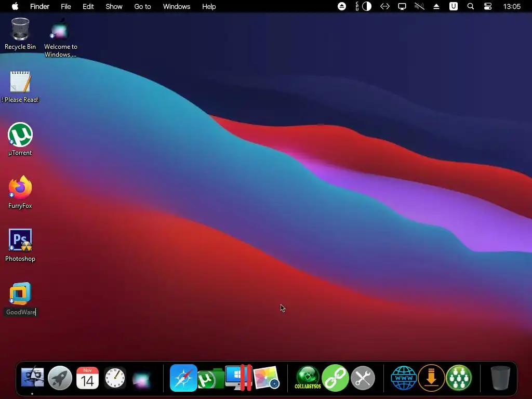Image resolution: width=532 pixels, height=399 pixels.
Task: Open the Calendar dock icon showing Nov 14
Action: [x=87, y=378]
